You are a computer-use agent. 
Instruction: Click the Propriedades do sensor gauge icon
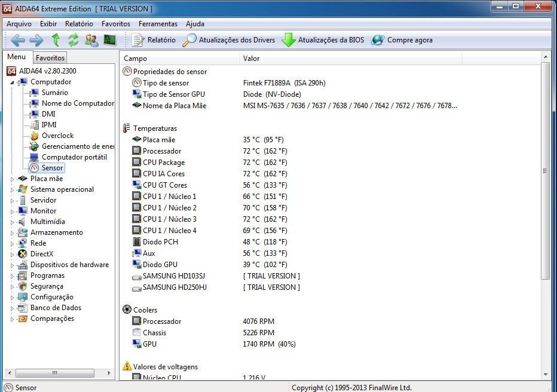(x=127, y=71)
